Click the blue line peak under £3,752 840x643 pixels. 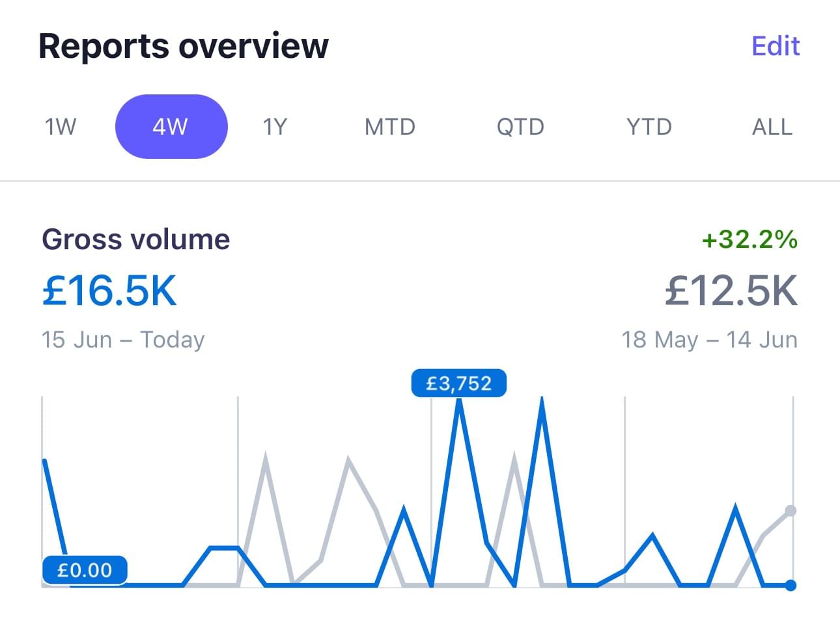click(x=459, y=404)
